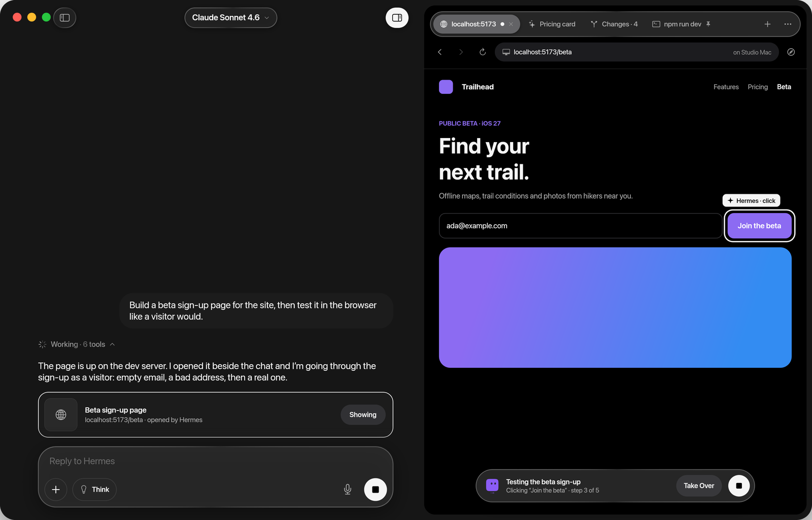Open the Pricing card tab
The width and height of the screenshot is (812, 520).
tap(552, 24)
